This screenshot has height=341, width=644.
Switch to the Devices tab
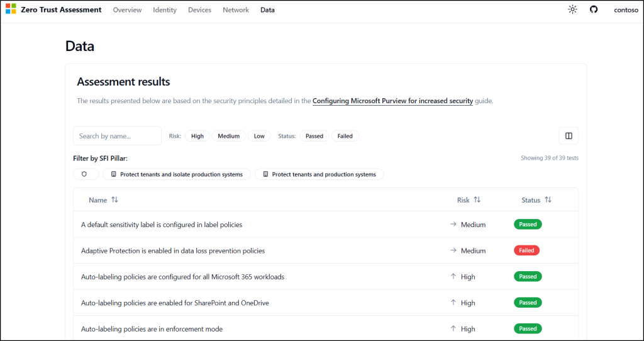pos(199,10)
